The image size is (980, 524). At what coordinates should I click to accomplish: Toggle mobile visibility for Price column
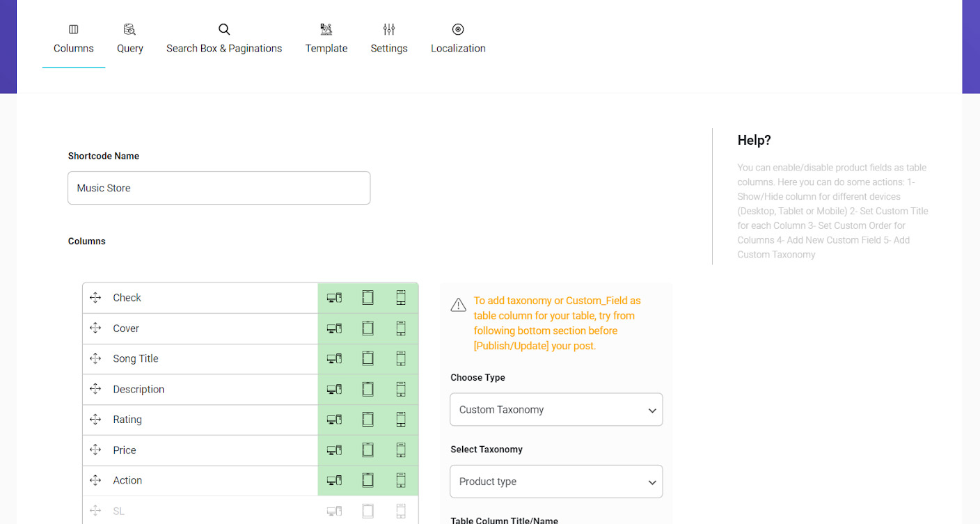401,450
